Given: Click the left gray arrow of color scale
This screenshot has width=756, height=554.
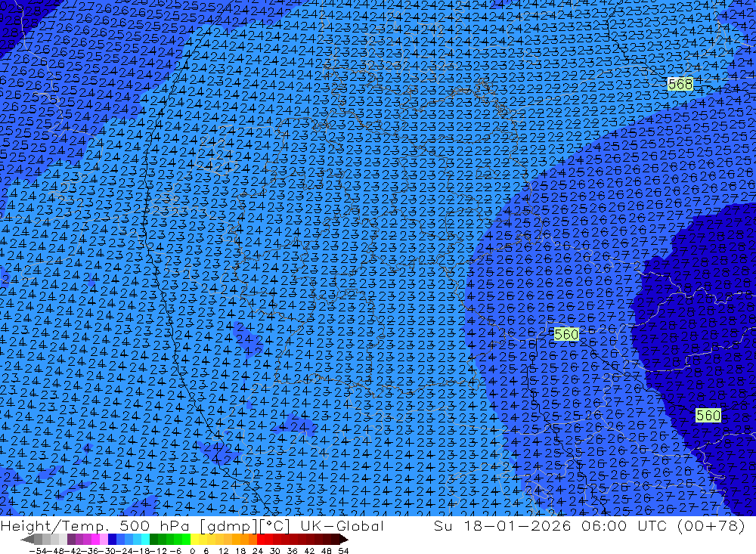Looking at the screenshot, I should tap(27, 539).
